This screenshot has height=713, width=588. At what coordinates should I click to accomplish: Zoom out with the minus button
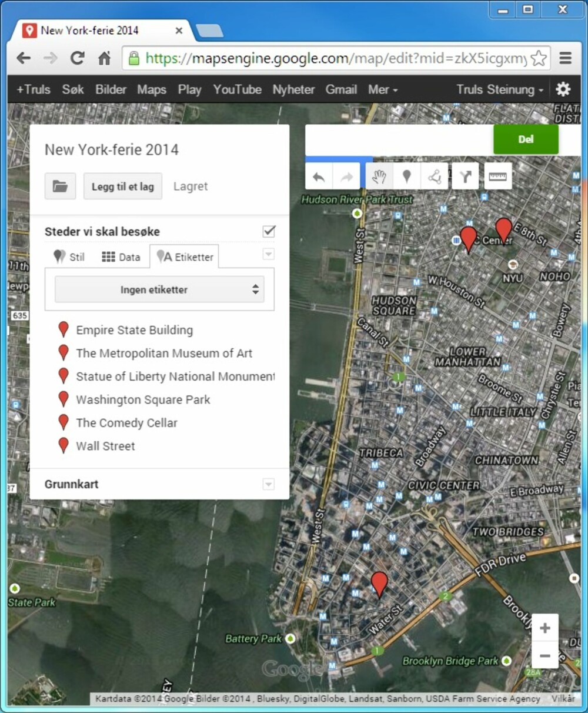(x=545, y=655)
